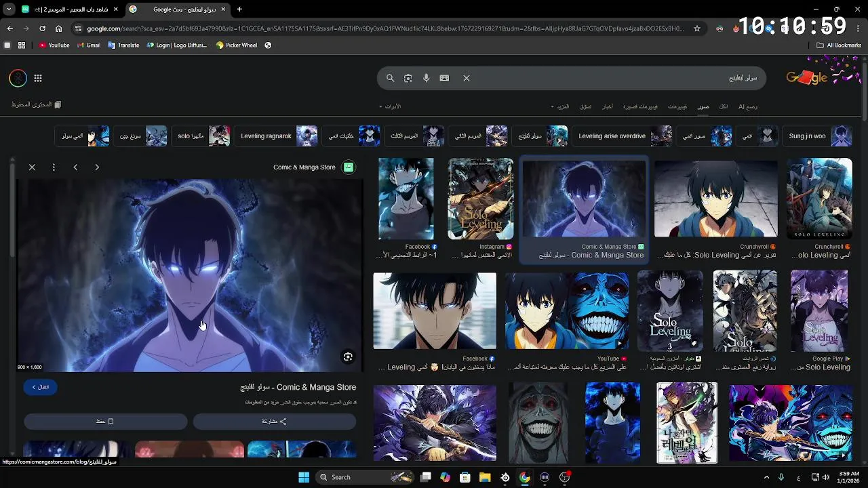
Task: Open the Solo Leveling gold-title Instagram thumbnail
Action: click(x=481, y=199)
